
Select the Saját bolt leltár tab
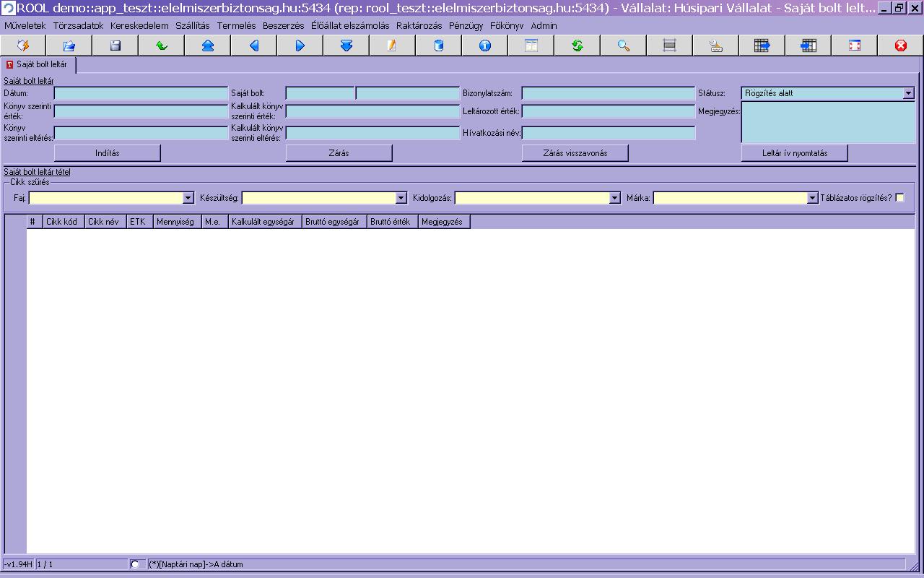[41, 64]
